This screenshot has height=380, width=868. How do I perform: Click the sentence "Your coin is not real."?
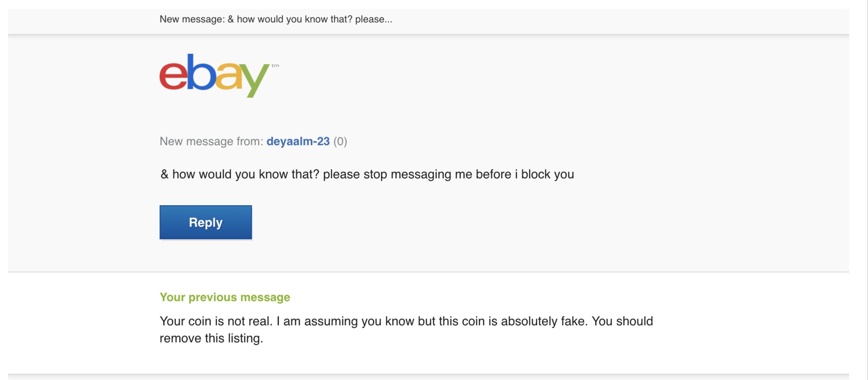(x=216, y=321)
